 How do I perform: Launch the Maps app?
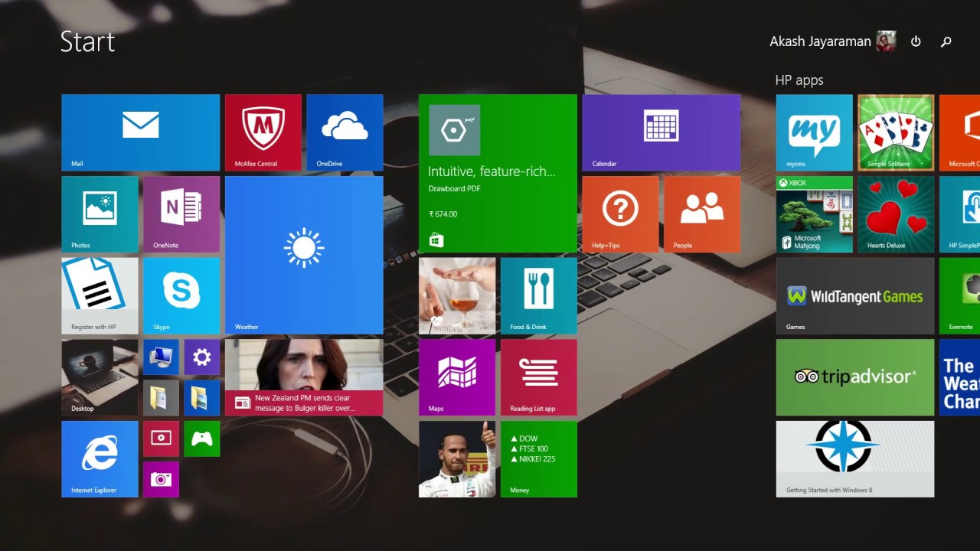[457, 377]
